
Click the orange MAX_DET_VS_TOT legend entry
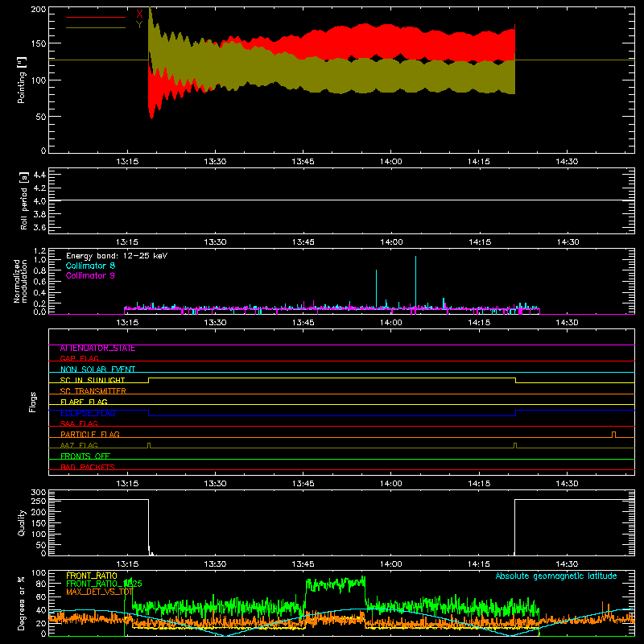pos(99,592)
